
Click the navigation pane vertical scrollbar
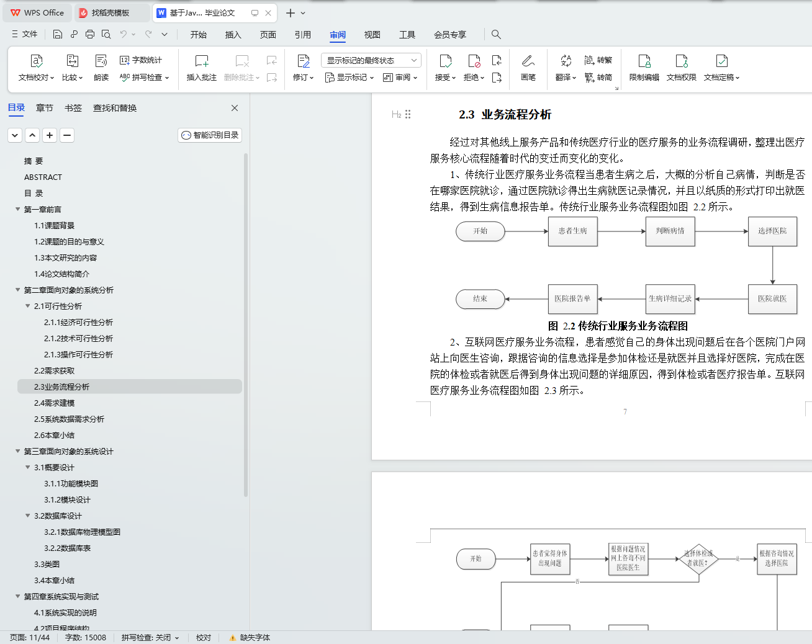pyautogui.click(x=246, y=324)
